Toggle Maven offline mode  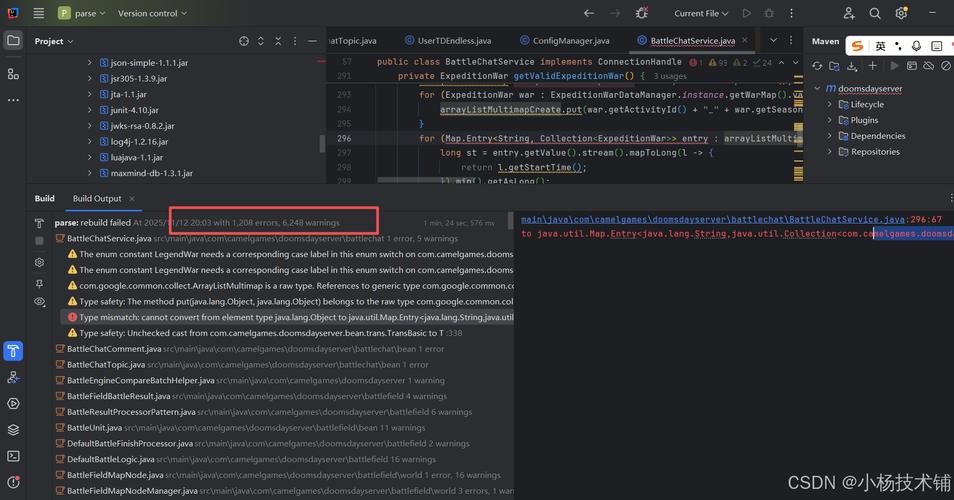(929, 66)
